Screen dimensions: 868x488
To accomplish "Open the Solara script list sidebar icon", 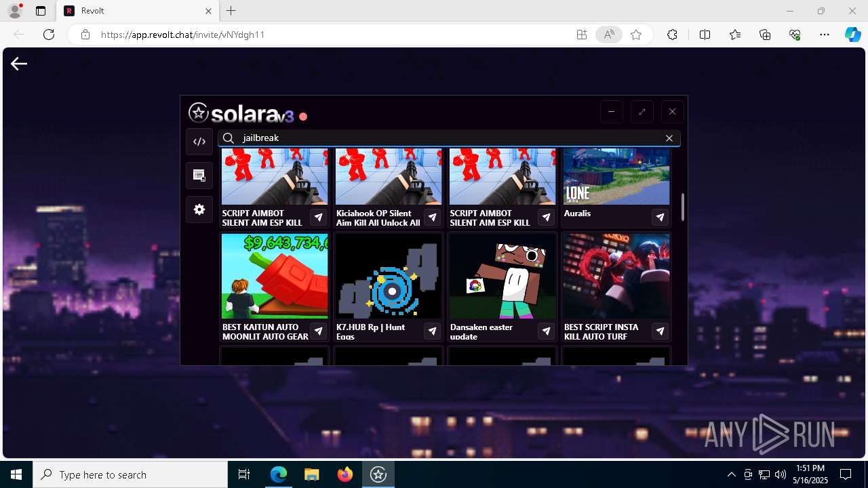I will tap(199, 176).
